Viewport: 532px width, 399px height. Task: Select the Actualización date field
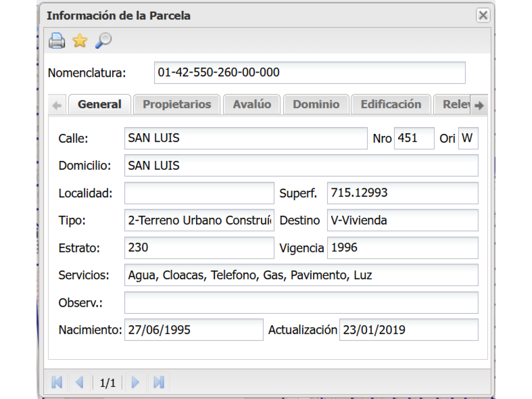tap(408, 330)
